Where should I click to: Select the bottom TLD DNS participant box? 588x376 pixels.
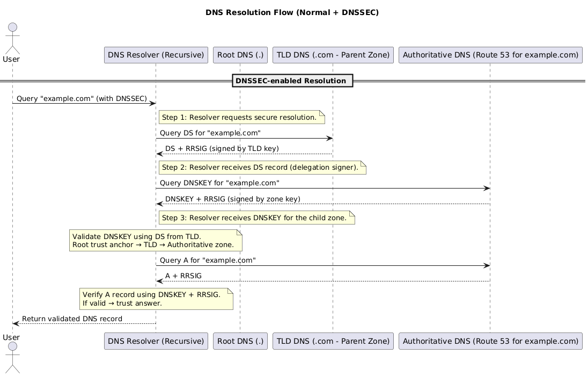click(333, 342)
